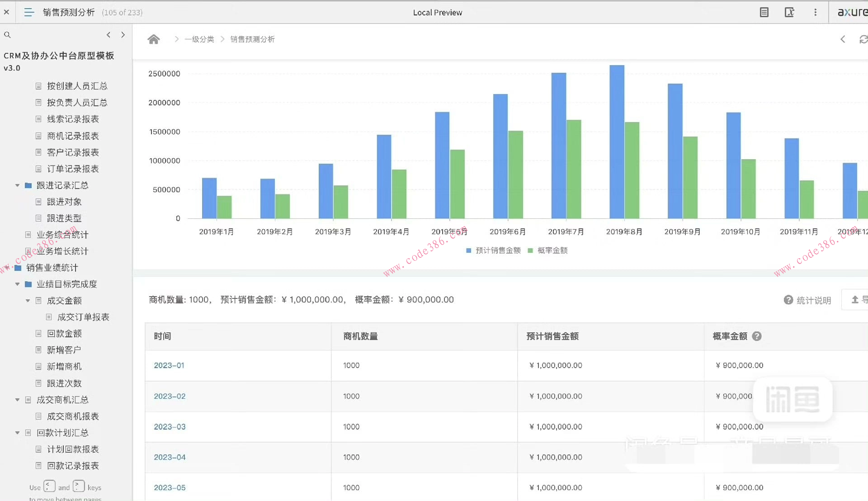Click 一级分类 breadcrumb link
This screenshot has width=868, height=501.
pyautogui.click(x=199, y=39)
